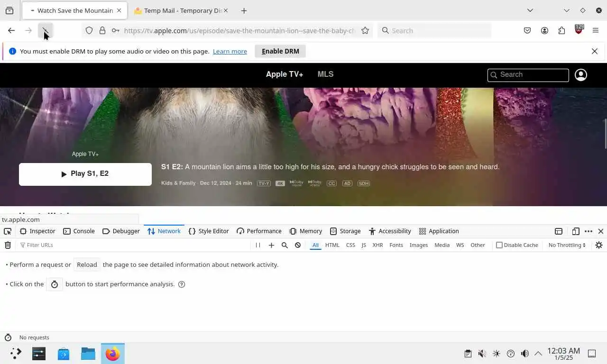Open the Firefox account icon
This screenshot has width=607, height=364.
pos(544,30)
